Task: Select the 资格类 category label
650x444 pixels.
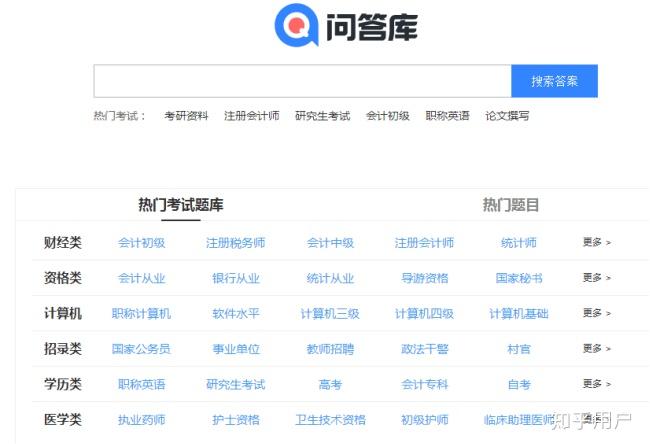Action: click(63, 278)
